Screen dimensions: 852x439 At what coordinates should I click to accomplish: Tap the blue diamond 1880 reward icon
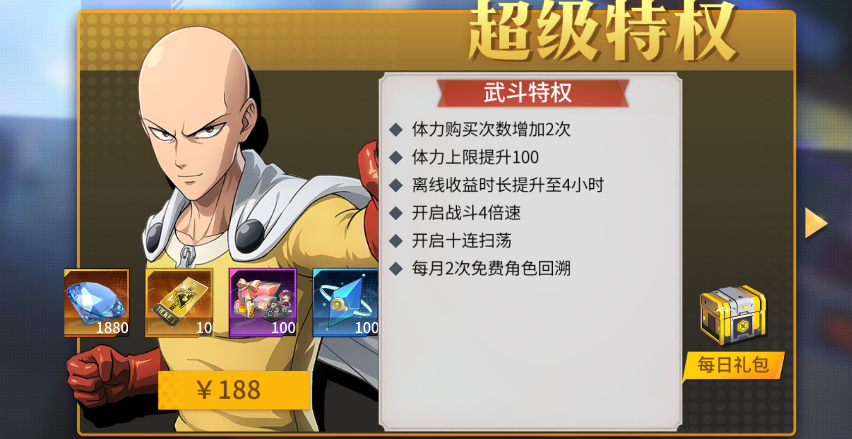(x=97, y=303)
